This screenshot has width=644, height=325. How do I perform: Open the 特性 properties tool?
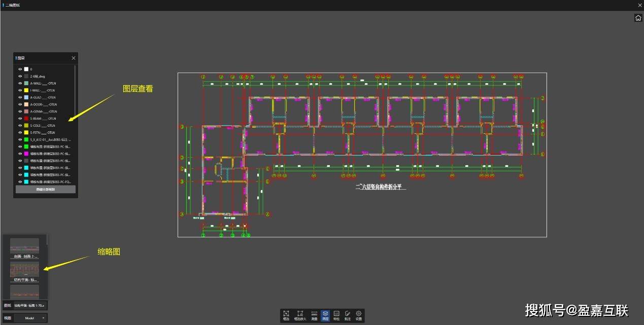click(x=336, y=315)
